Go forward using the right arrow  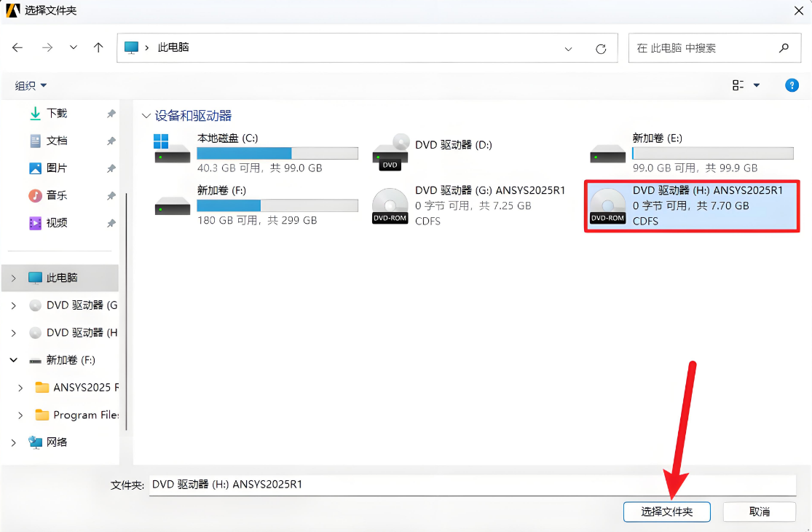coord(47,47)
